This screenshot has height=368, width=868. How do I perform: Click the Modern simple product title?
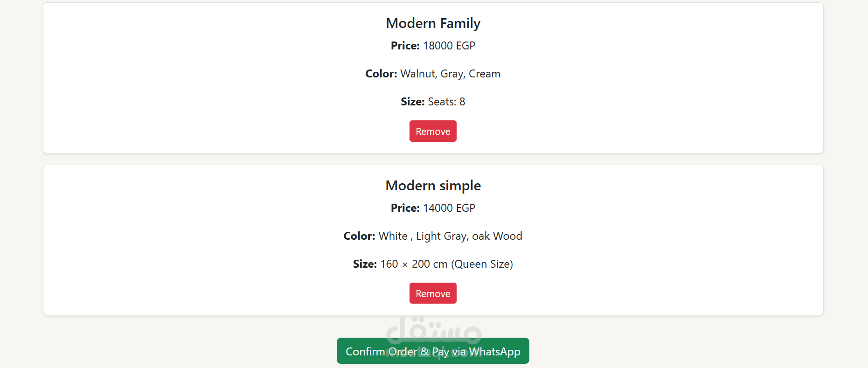click(x=433, y=186)
